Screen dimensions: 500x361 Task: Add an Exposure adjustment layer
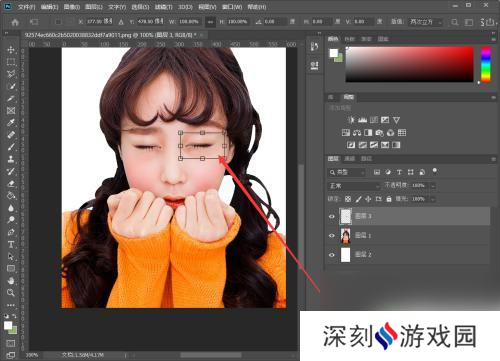pyautogui.click(x=385, y=120)
